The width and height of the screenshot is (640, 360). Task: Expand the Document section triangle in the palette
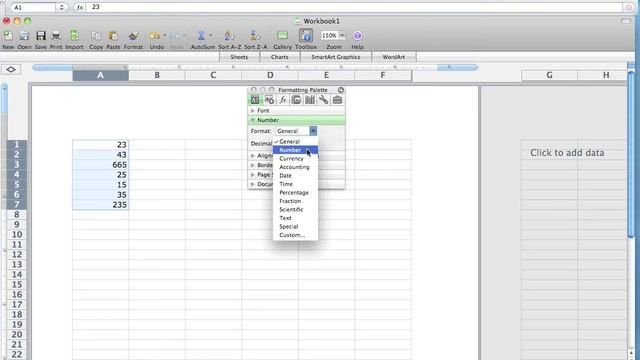click(x=253, y=184)
